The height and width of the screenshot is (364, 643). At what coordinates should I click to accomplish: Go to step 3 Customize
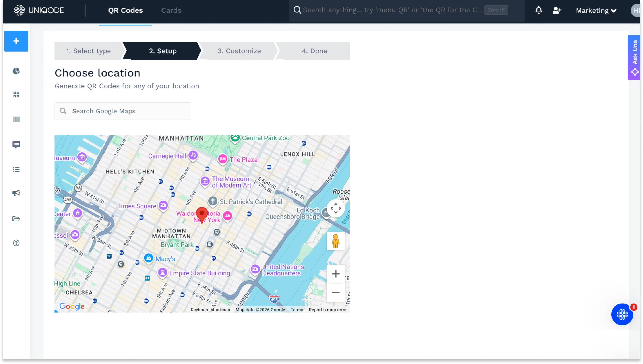pos(239,51)
